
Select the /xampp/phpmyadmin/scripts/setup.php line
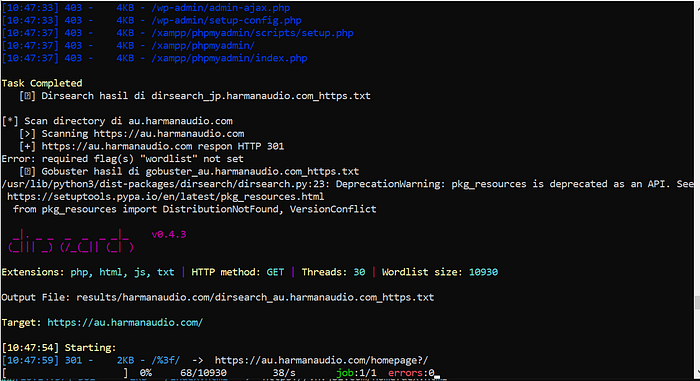178,33
